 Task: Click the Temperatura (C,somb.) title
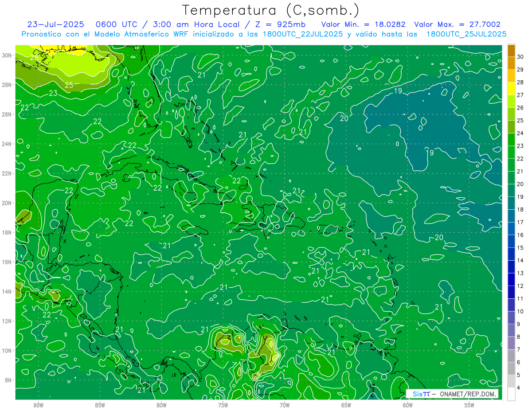tap(271, 10)
